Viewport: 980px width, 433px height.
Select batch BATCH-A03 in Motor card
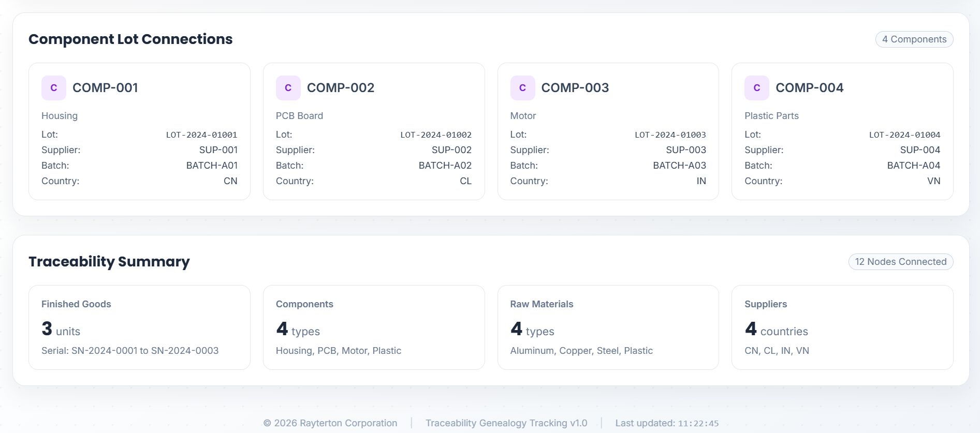coord(679,166)
